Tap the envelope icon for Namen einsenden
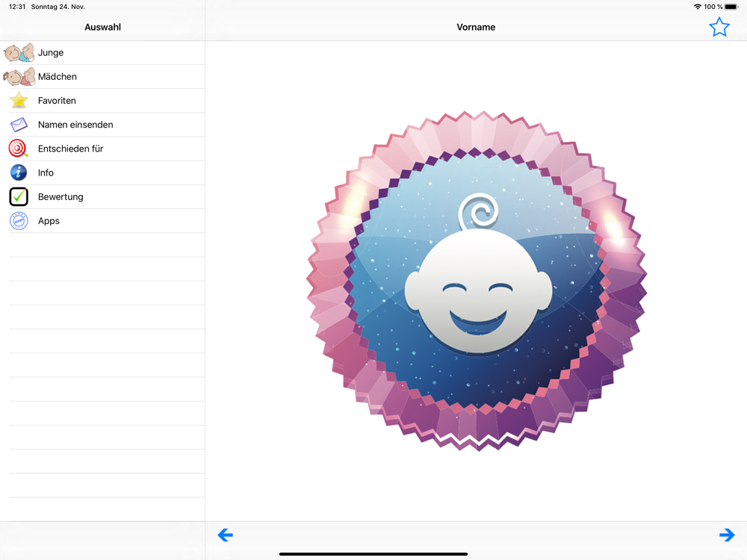The image size is (747, 560). [x=19, y=125]
